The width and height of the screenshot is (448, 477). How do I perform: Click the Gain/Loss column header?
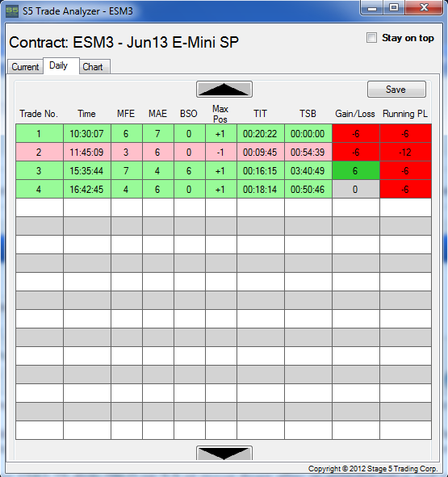click(355, 114)
